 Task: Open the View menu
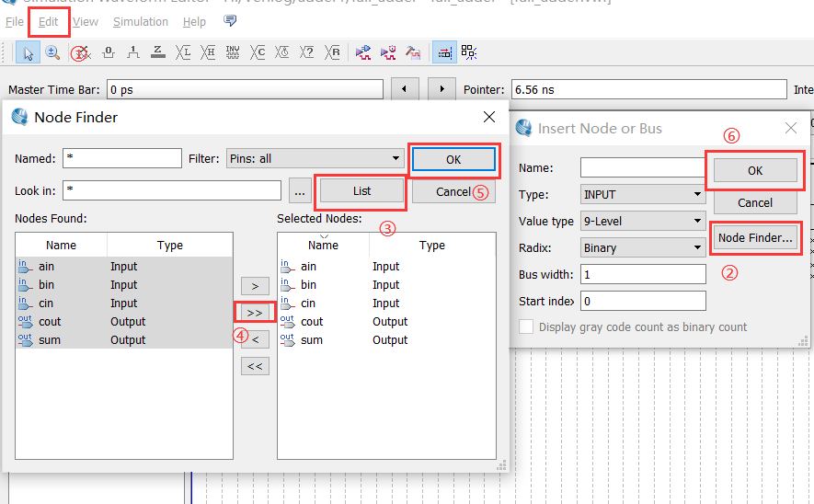pyautogui.click(x=86, y=22)
